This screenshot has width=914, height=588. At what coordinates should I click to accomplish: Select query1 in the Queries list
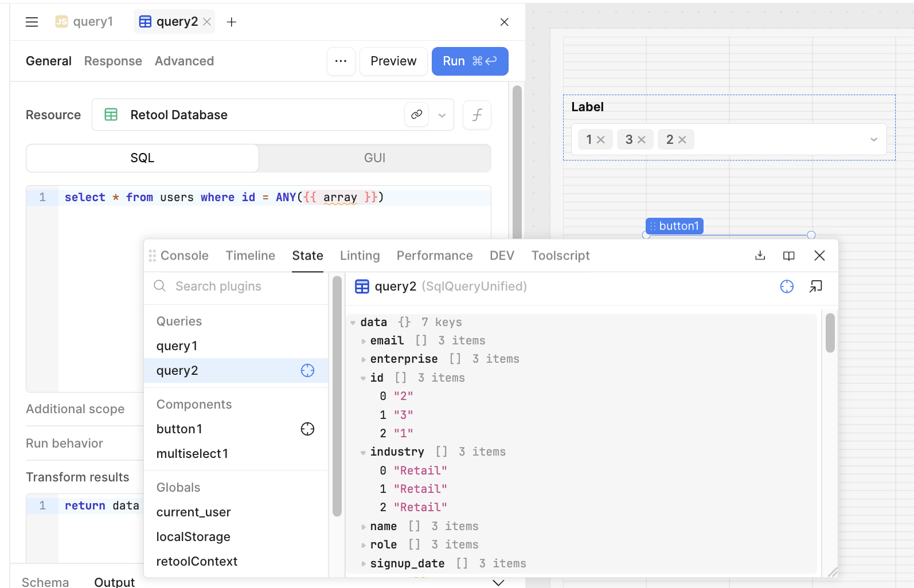point(236,346)
